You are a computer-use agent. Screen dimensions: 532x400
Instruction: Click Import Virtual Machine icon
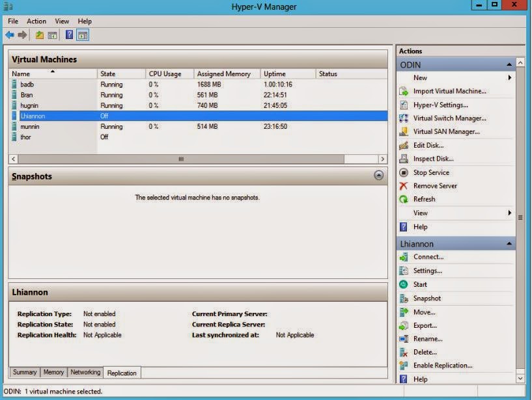[404, 91]
